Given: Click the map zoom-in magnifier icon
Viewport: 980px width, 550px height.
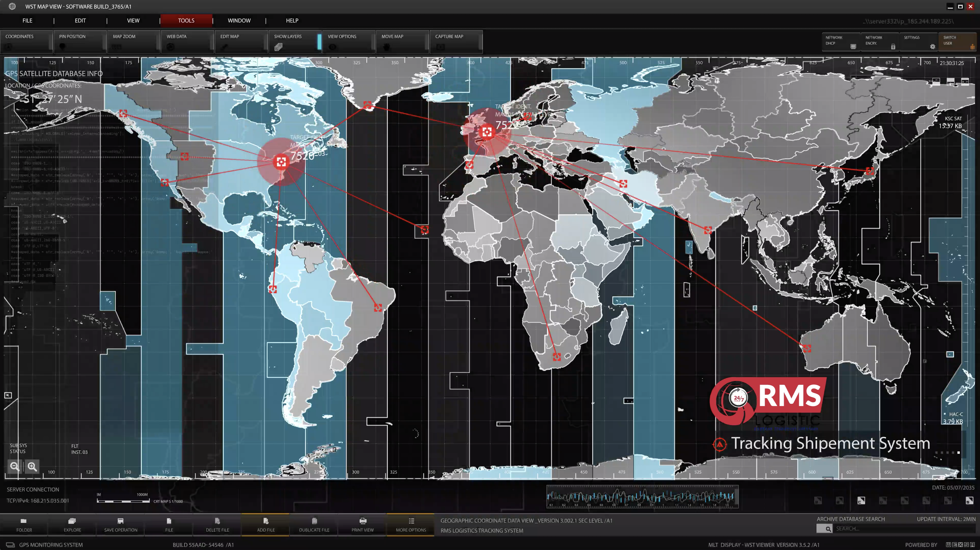Looking at the screenshot, I should pos(32,466).
